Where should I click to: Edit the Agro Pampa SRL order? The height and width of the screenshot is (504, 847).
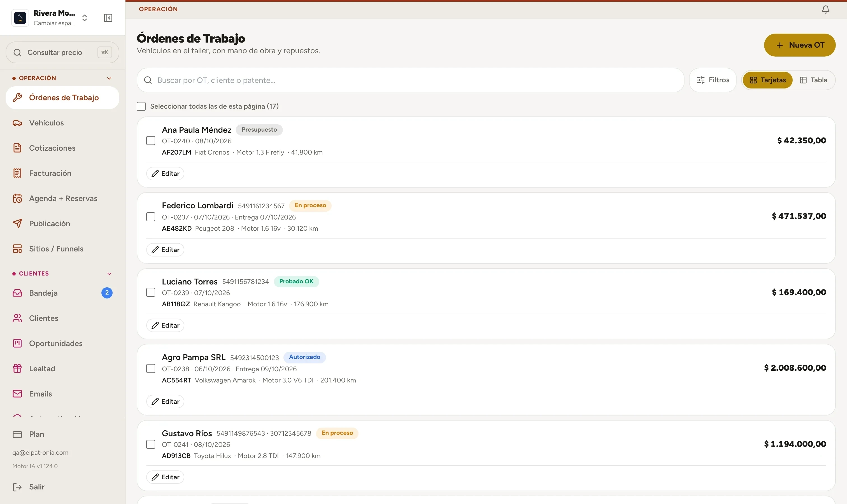(165, 402)
